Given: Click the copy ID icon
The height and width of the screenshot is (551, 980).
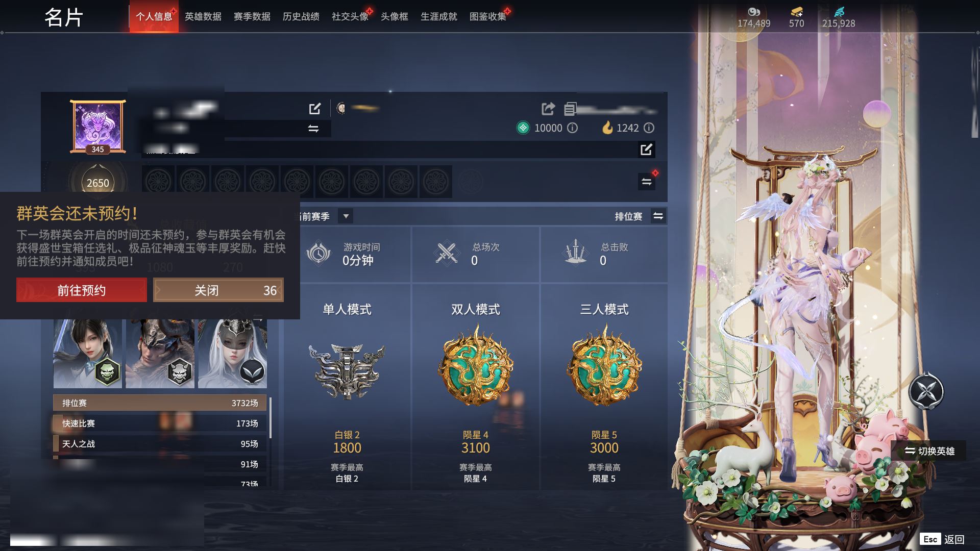Looking at the screenshot, I should pyautogui.click(x=570, y=109).
